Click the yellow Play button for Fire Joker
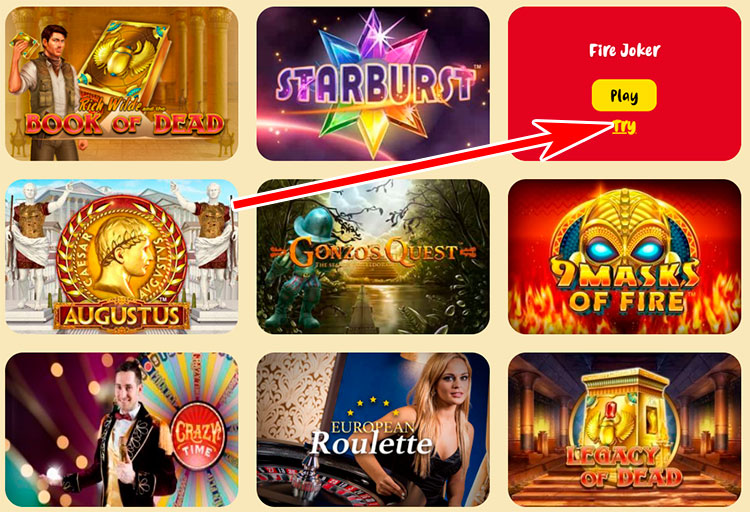The height and width of the screenshot is (512, 750). click(624, 96)
